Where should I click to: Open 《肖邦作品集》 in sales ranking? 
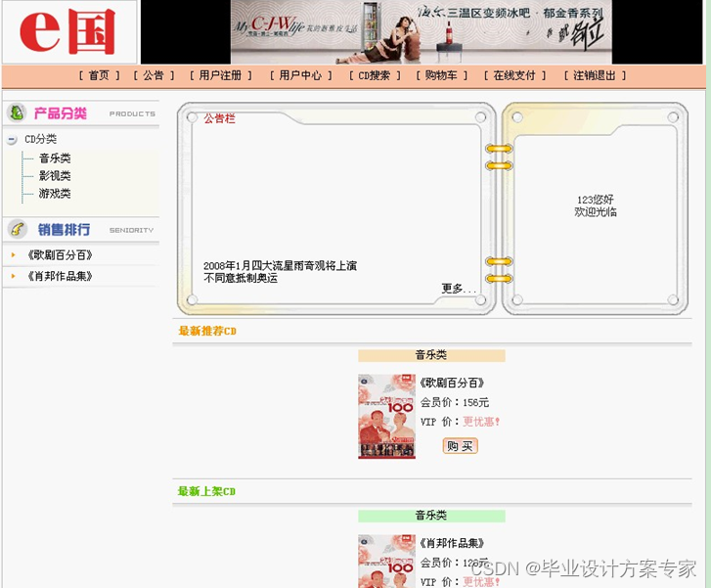pyautogui.click(x=60, y=276)
